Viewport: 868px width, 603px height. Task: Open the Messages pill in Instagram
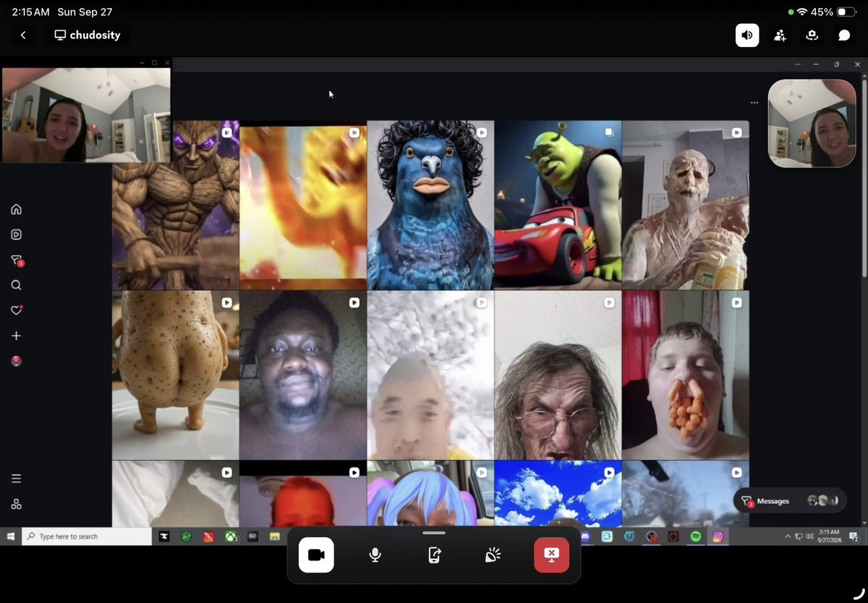tap(790, 500)
